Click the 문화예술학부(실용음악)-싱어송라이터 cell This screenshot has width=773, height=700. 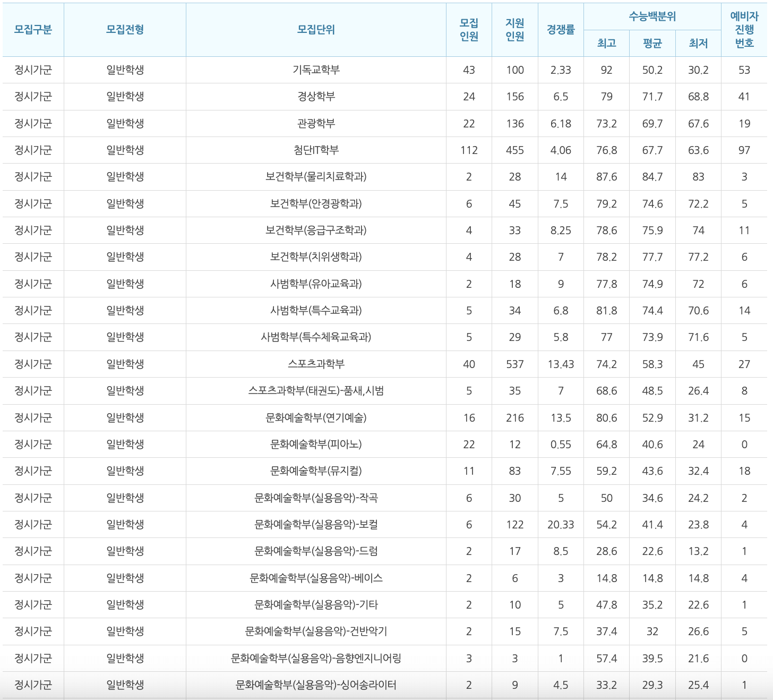pos(315,685)
